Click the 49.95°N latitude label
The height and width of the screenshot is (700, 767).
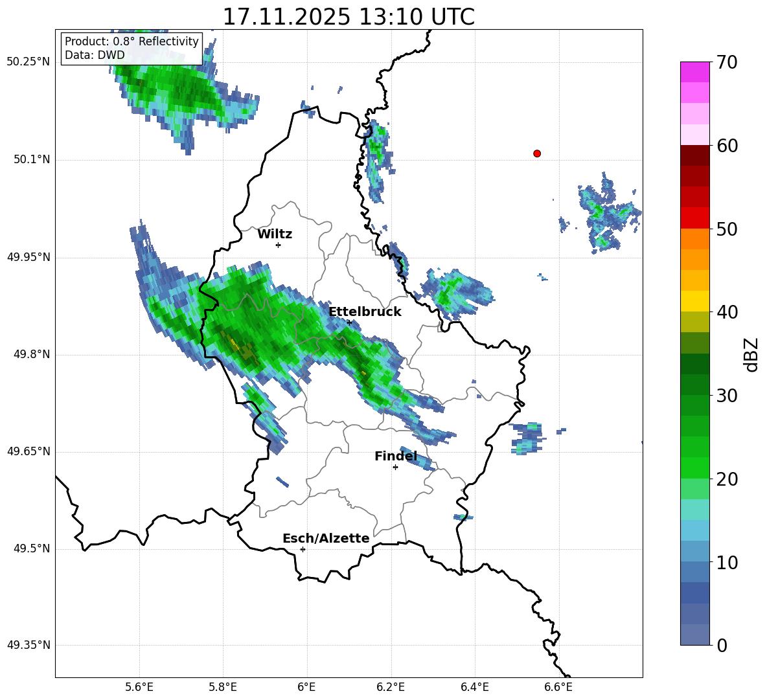29,257
